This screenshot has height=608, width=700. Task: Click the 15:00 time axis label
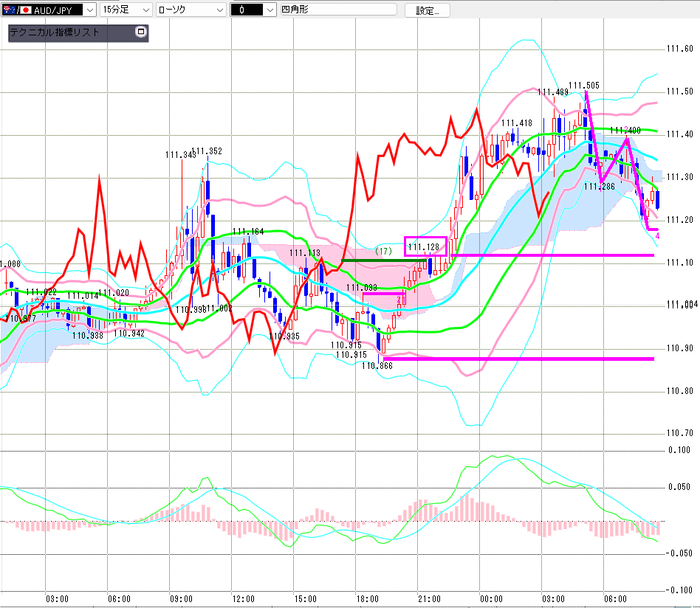coord(306,599)
